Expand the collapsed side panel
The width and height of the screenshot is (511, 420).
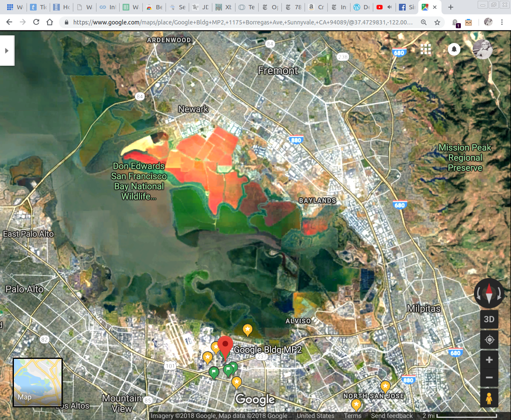(7, 51)
